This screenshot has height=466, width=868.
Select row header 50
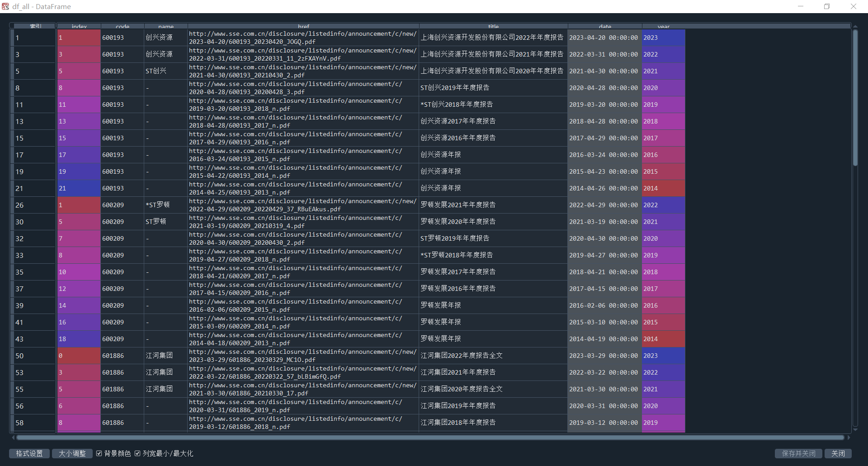[x=34, y=356]
